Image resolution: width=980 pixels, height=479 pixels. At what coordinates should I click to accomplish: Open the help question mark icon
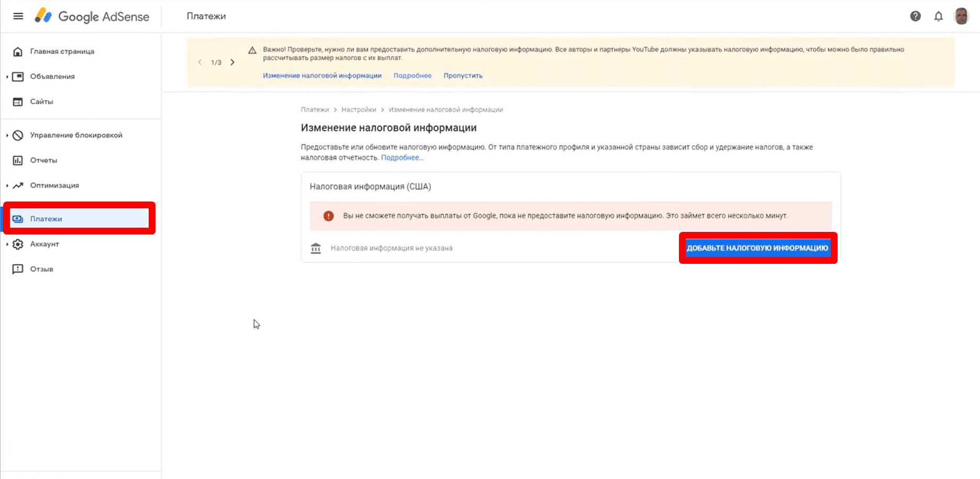click(916, 16)
